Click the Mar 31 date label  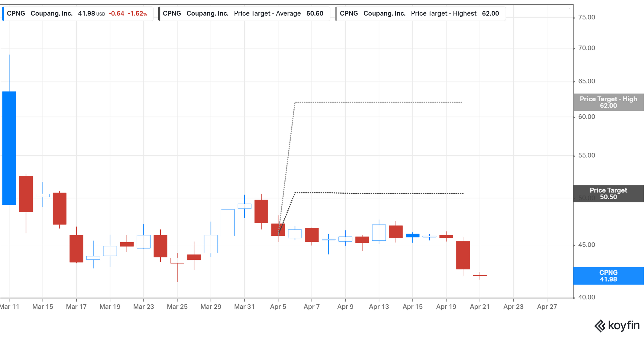[244, 307]
